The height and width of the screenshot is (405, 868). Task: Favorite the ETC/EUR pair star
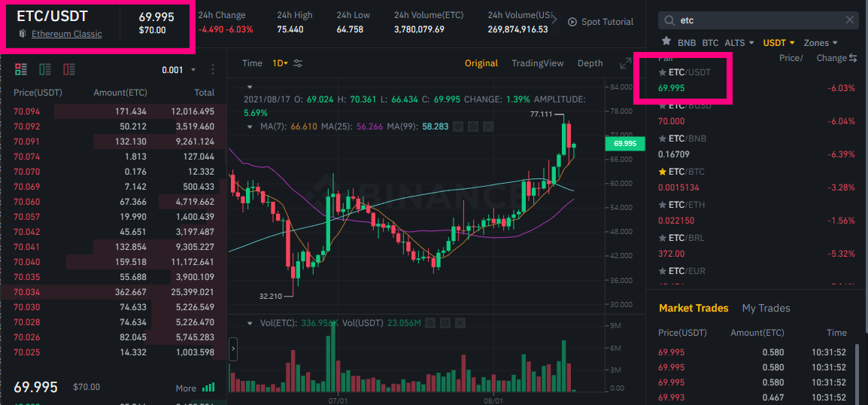[x=662, y=272]
